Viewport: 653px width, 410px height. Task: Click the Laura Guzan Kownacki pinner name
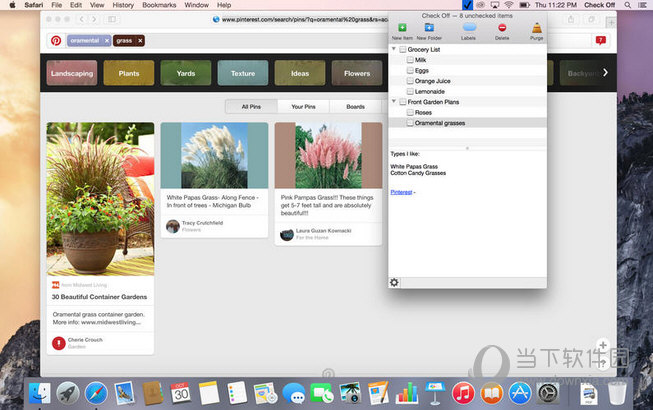[324, 230]
